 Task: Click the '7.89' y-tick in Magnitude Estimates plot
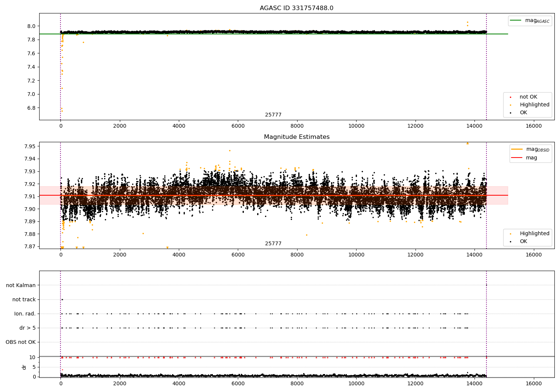click(30, 222)
